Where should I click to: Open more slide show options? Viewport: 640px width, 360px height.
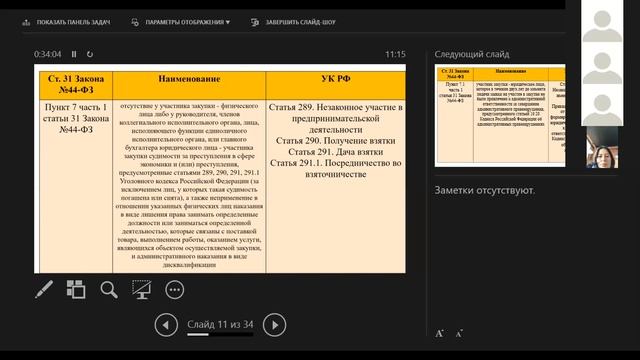click(175, 289)
